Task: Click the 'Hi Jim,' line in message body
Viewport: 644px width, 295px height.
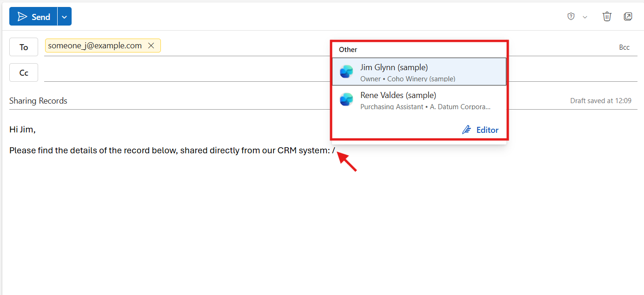Action: (x=22, y=130)
